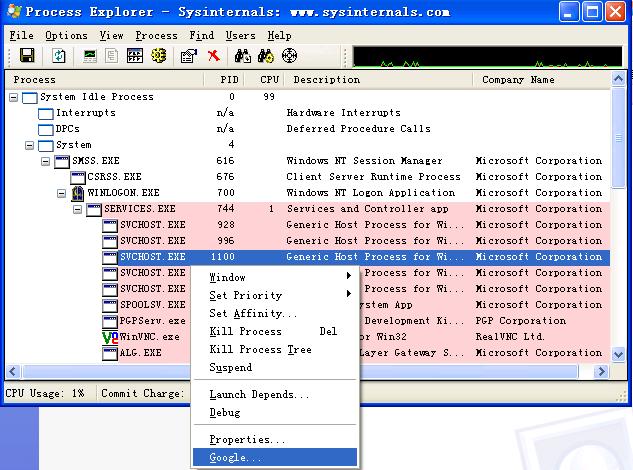
Task: Choose Debug from context menu
Action: click(275, 413)
